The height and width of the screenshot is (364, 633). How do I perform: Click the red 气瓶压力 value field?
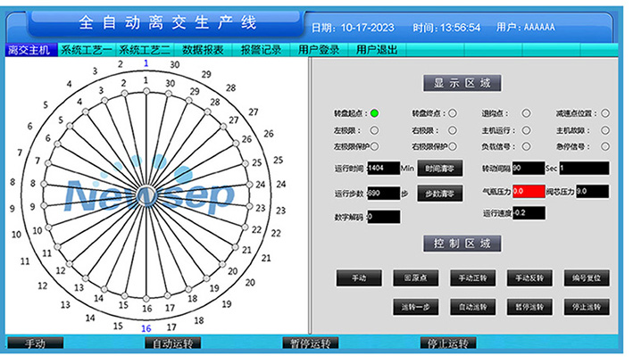tap(529, 191)
